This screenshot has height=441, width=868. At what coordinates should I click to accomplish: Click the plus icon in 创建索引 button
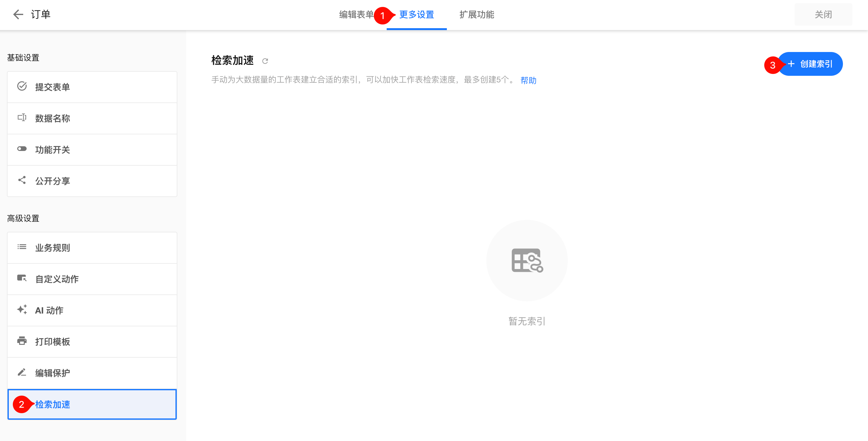pyautogui.click(x=792, y=64)
